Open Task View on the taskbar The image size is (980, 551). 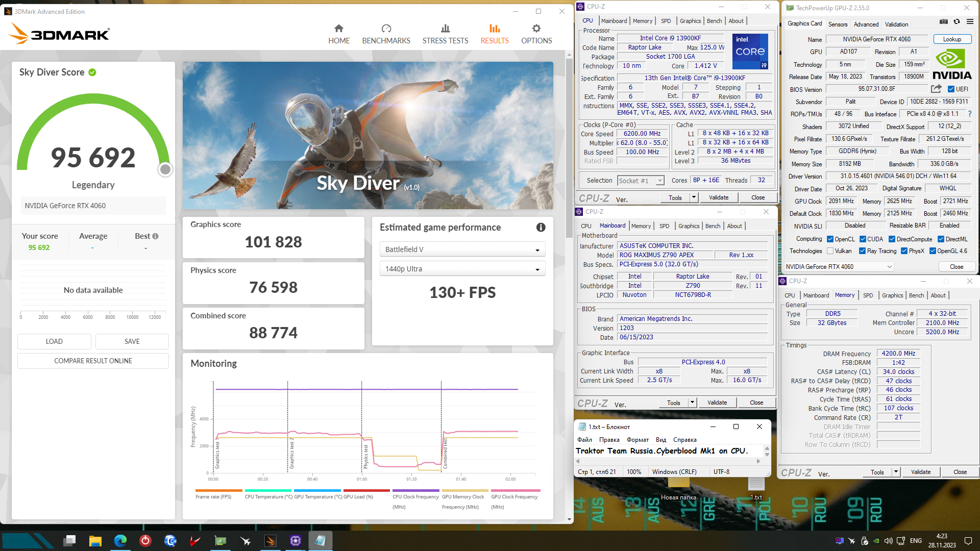point(70,540)
